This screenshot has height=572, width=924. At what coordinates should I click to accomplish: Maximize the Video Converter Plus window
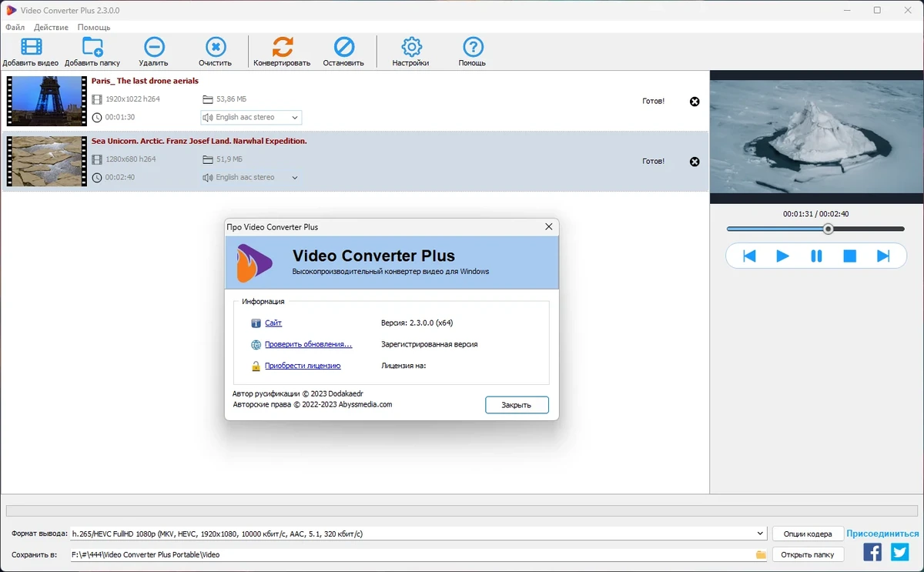877,10
